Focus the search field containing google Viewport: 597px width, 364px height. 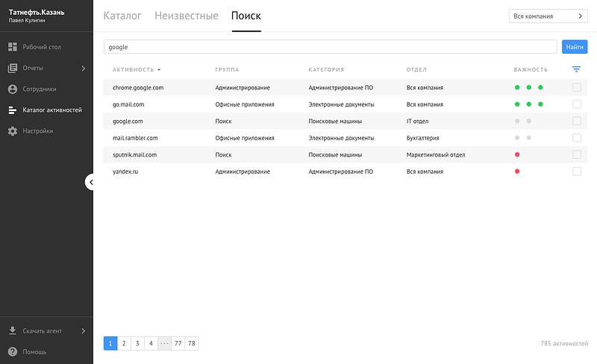point(331,47)
